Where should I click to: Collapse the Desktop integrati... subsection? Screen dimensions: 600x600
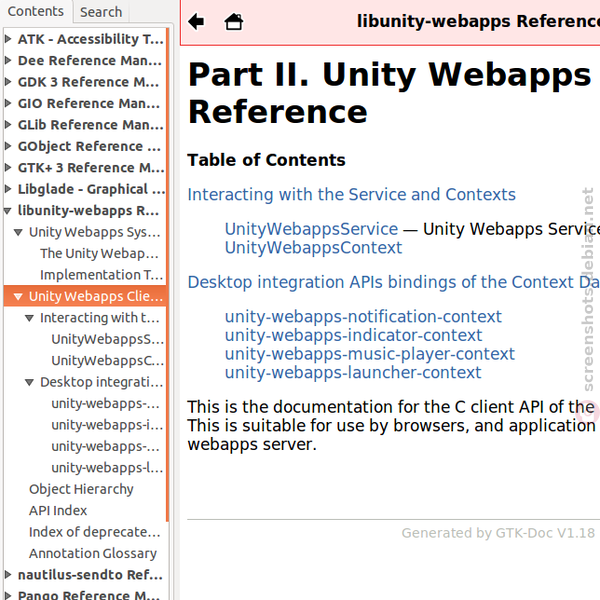pyautogui.click(x=29, y=382)
